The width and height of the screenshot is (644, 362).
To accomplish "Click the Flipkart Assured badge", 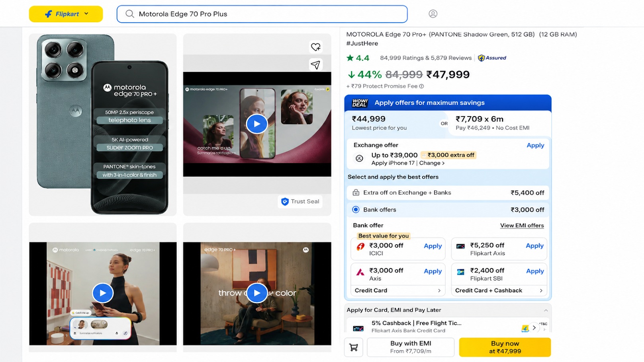I will [x=492, y=58].
